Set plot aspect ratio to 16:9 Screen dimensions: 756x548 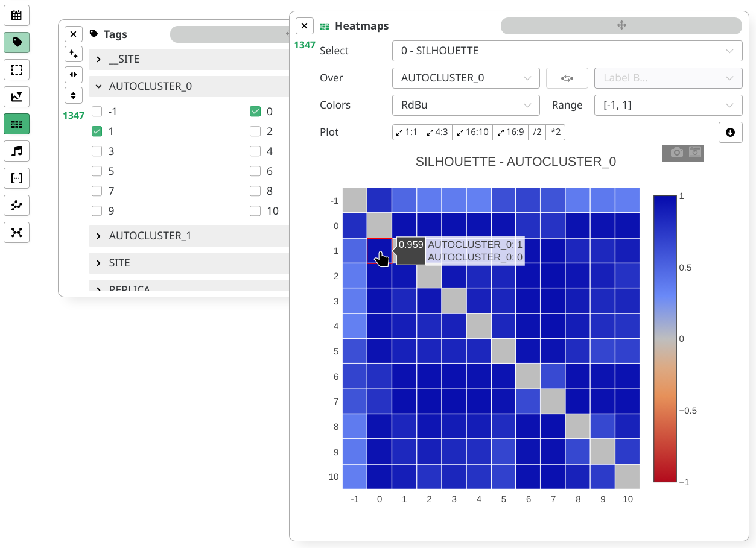tap(510, 132)
